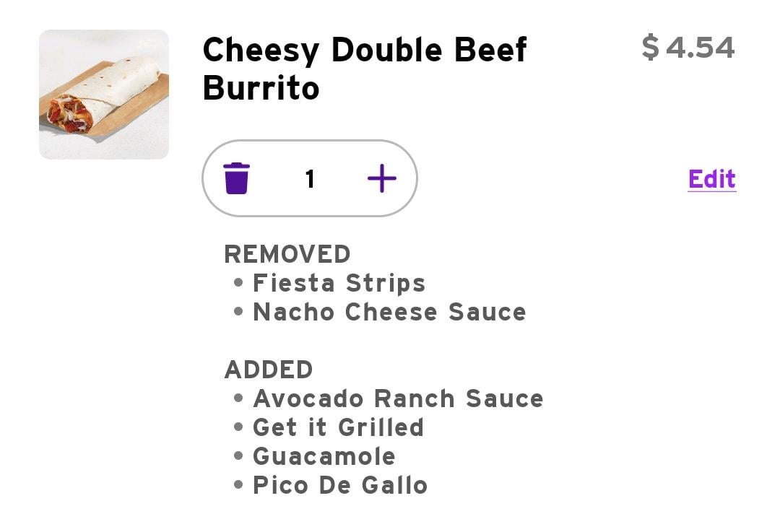The height and width of the screenshot is (532, 780).
Task: Increase quantity with the plus icon
Action: point(381,178)
